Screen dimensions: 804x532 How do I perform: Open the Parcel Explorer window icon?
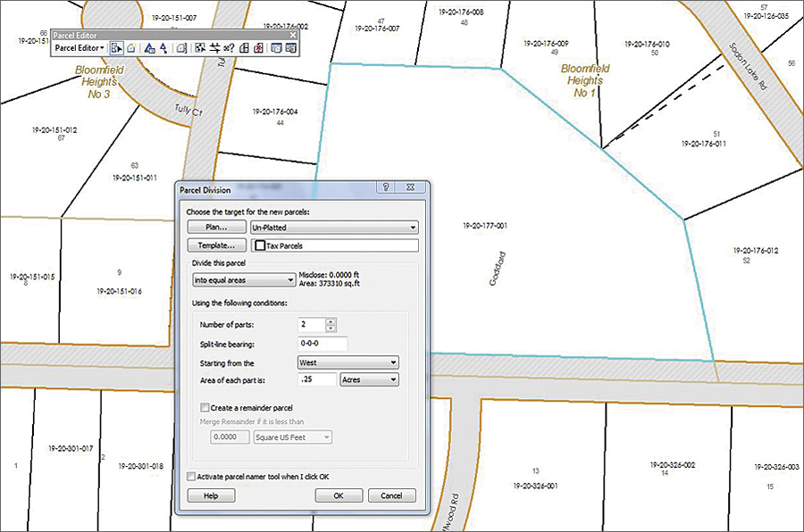coord(276,48)
